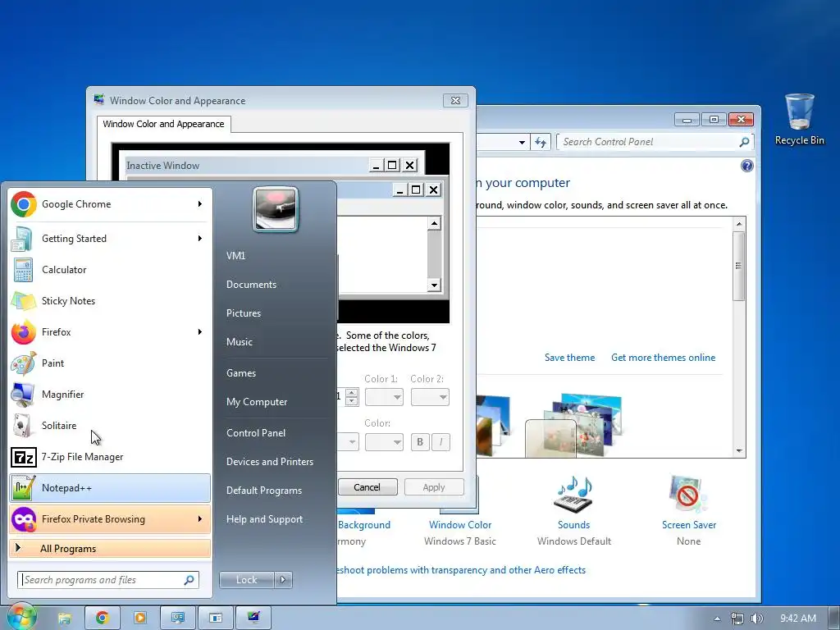This screenshot has width=840, height=630.
Task: Open Music from the Start menu
Action: coord(240,342)
